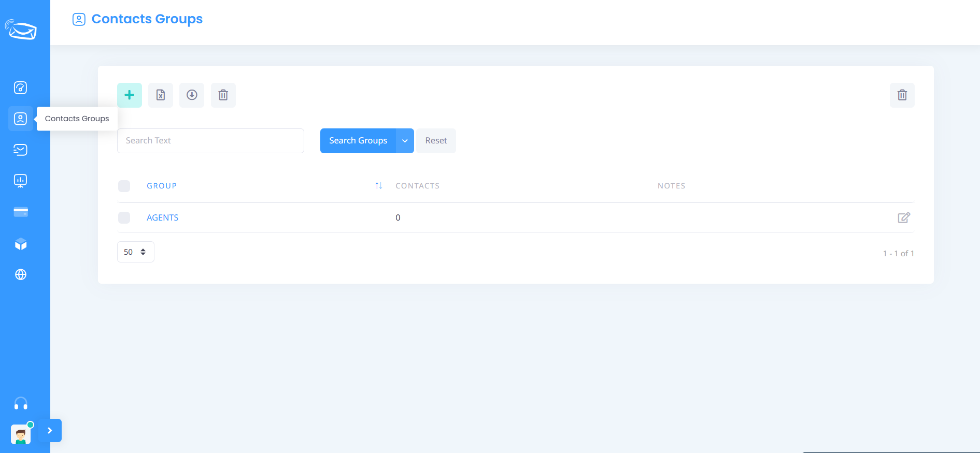Image resolution: width=980 pixels, height=453 pixels.
Task: Click the far-right trash icon
Action: click(902, 95)
